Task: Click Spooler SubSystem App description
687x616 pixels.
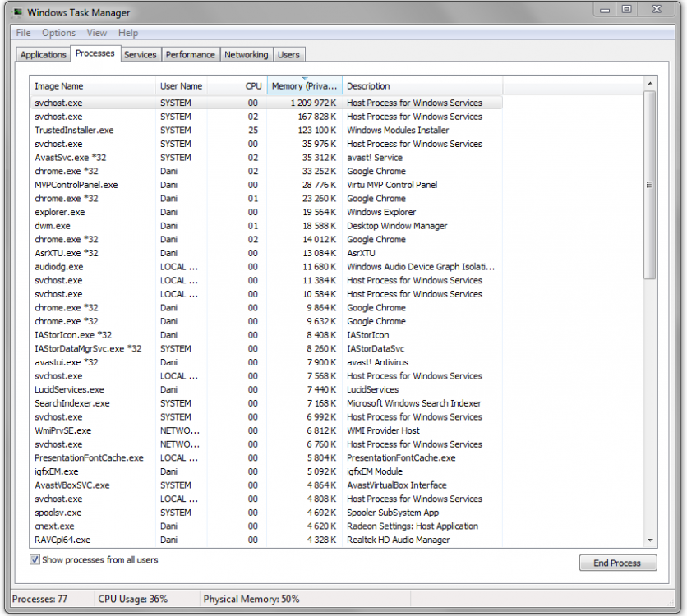Action: pos(393,513)
